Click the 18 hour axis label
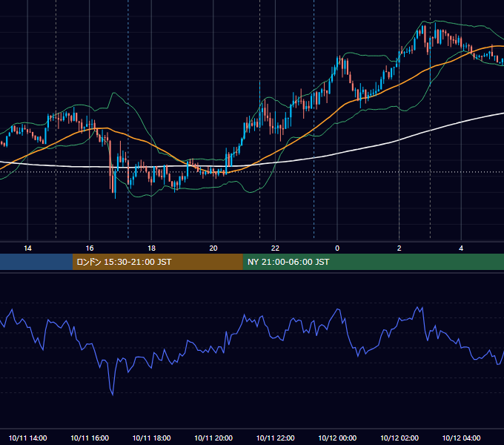504x445 pixels. pyautogui.click(x=151, y=248)
